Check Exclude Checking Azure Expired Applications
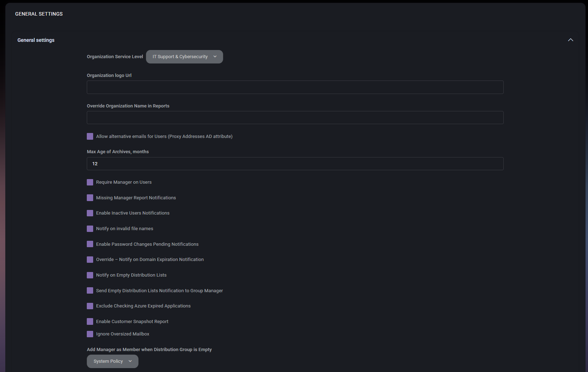The width and height of the screenshot is (588, 372). (90, 306)
